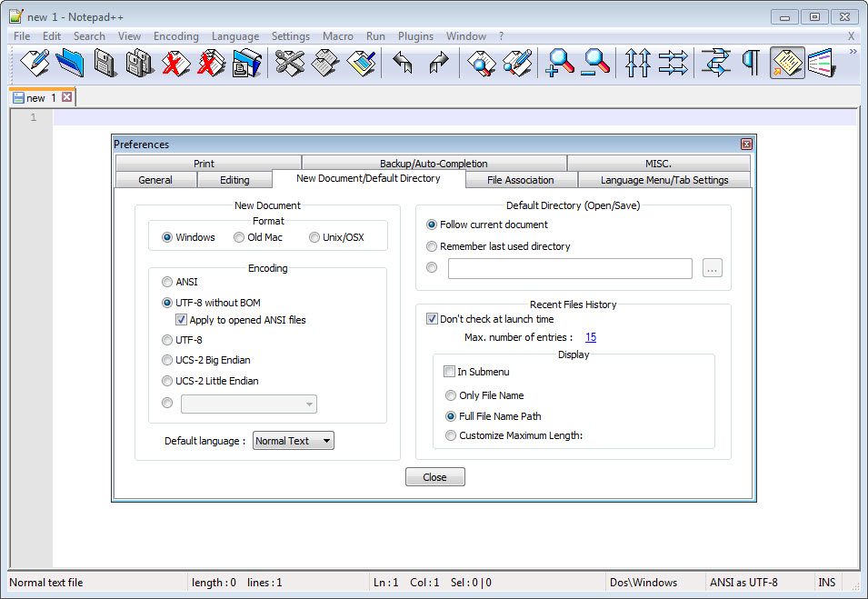Screen dimensions: 868x599
Task: Toggle the Word wrap toolbar icon
Action: [x=716, y=64]
